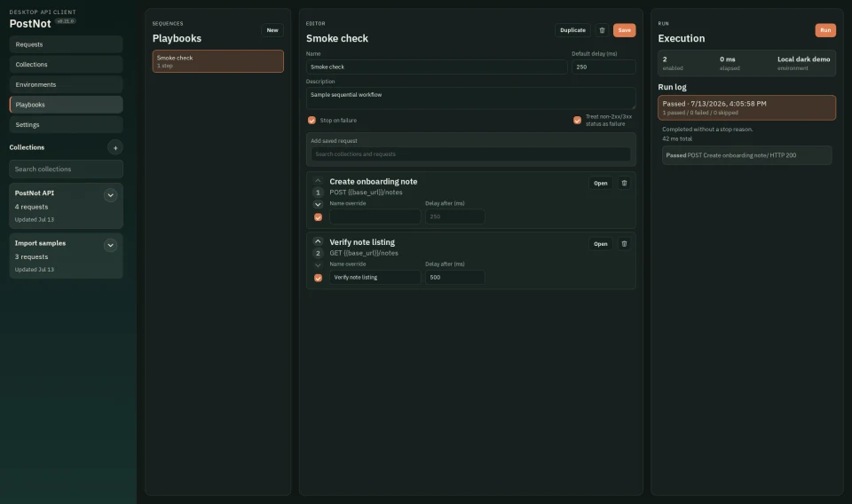Screen dimensions: 852x504
Task: Open the Environments section
Action: click(x=66, y=84)
